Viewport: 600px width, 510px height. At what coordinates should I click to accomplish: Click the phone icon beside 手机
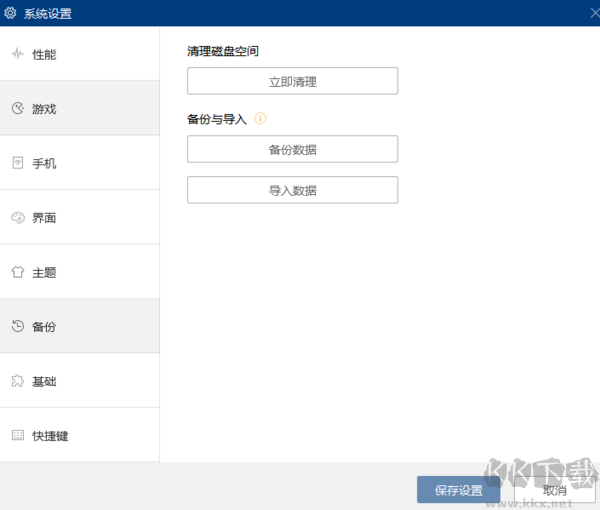[18, 163]
